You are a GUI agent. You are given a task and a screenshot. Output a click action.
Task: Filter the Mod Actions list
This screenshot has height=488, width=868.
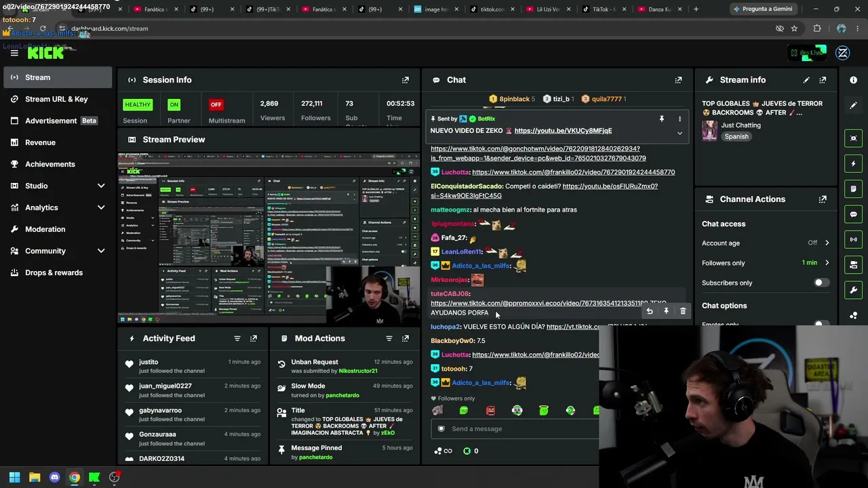(389, 338)
